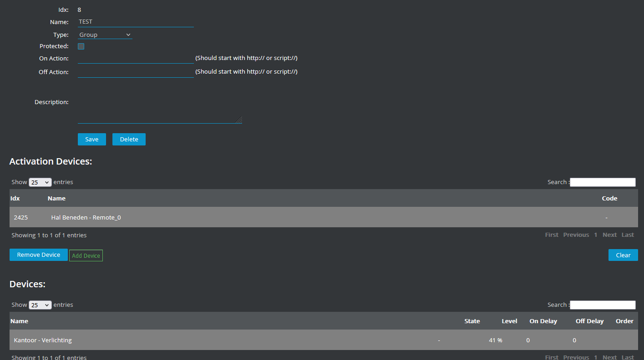Click page 1 in the Devices pagination

pos(595,357)
